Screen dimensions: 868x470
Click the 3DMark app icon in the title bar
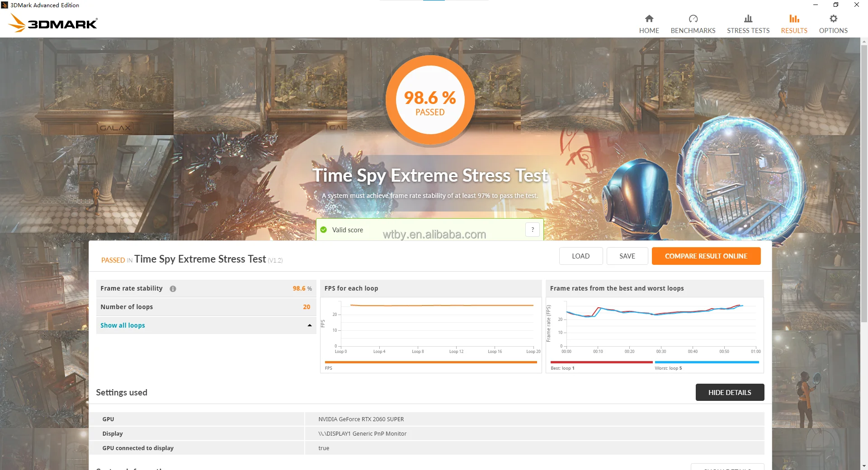pos(5,5)
